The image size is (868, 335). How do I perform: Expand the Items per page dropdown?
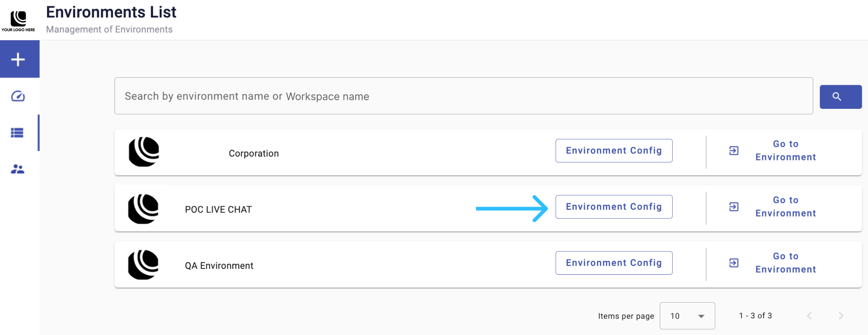tap(687, 316)
